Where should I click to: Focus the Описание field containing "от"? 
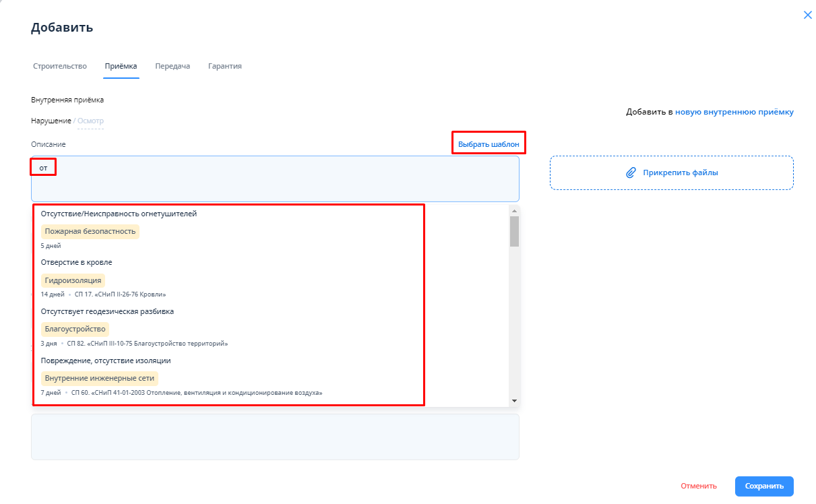(275, 179)
